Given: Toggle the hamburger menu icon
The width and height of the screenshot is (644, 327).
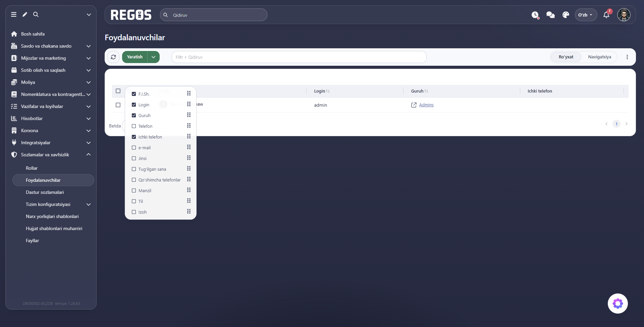Looking at the screenshot, I should coord(14,14).
